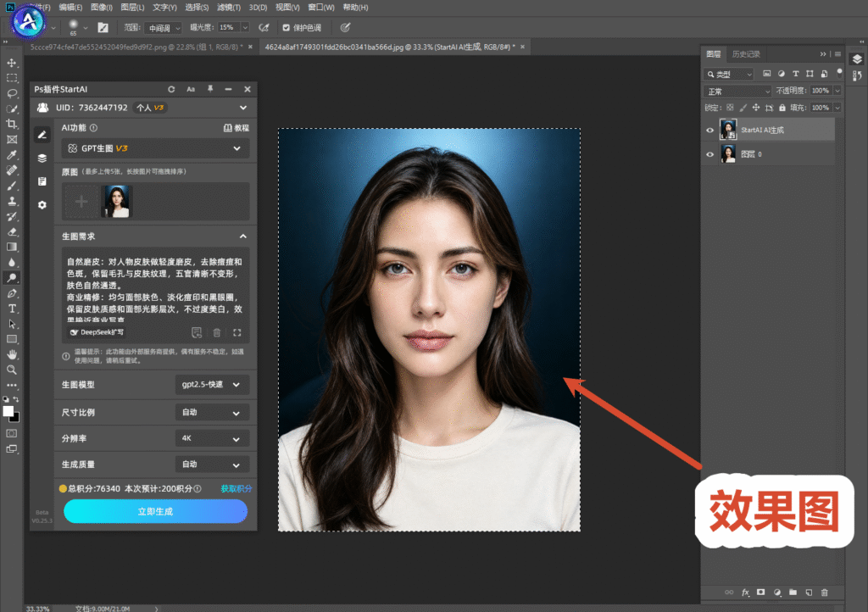Viewport: 868px width, 612px height.
Task: Select the Eraser tool
Action: 12,232
